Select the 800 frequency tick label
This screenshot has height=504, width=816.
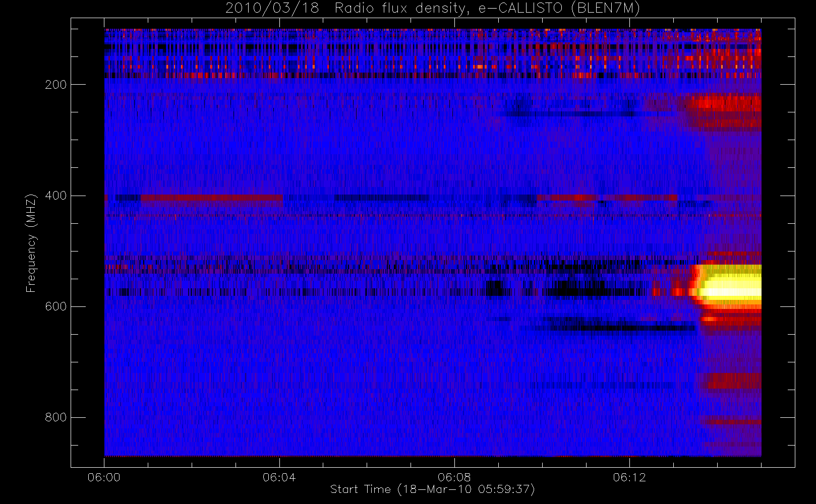pos(56,417)
